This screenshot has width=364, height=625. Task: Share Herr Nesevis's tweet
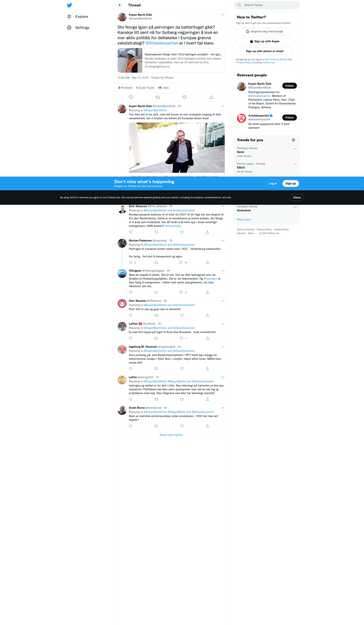point(208,315)
